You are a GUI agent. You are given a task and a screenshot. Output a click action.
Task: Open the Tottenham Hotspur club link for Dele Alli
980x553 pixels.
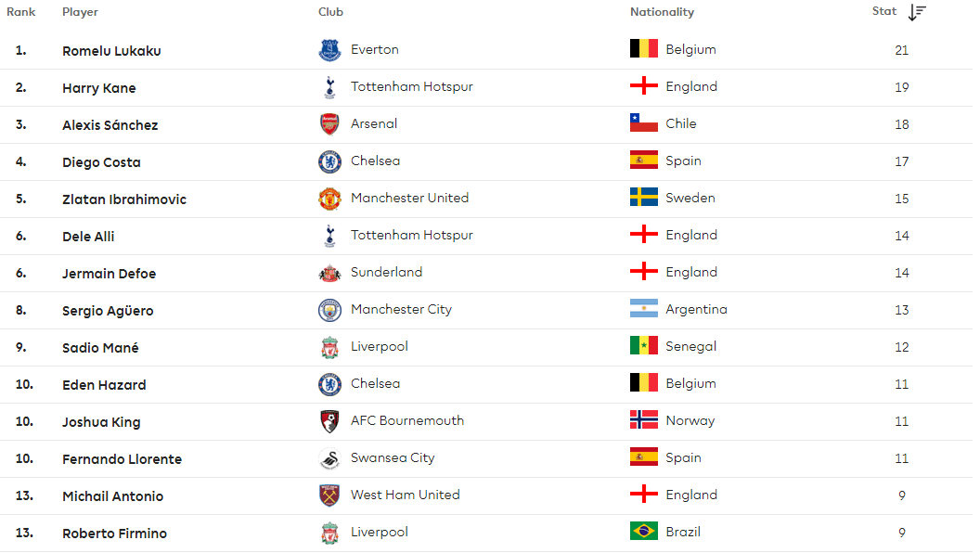[x=411, y=235]
